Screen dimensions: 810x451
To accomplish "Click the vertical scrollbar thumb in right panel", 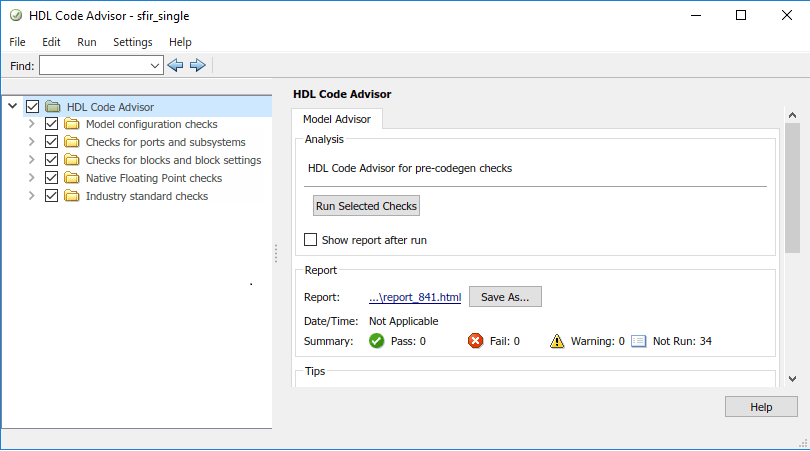I will pos(792,190).
